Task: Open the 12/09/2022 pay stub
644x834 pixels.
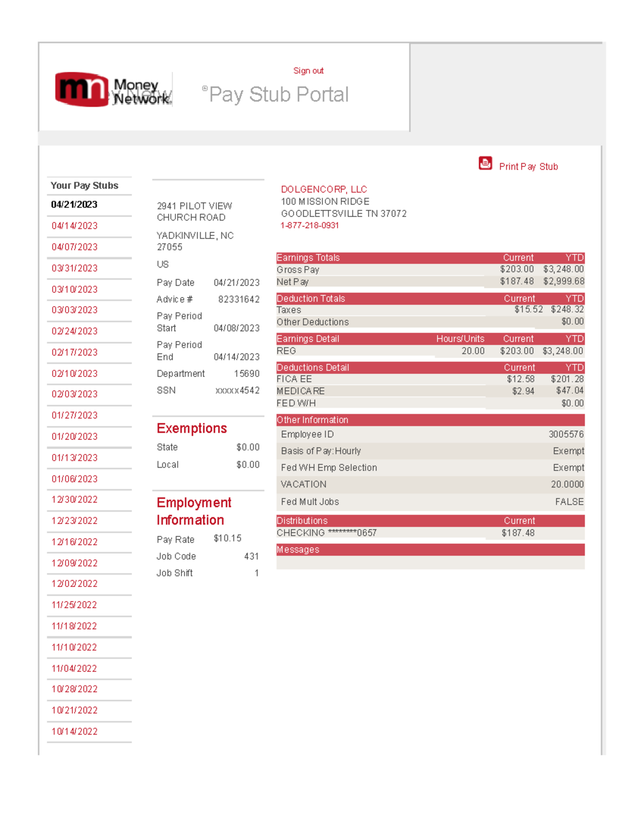Action: click(75, 563)
